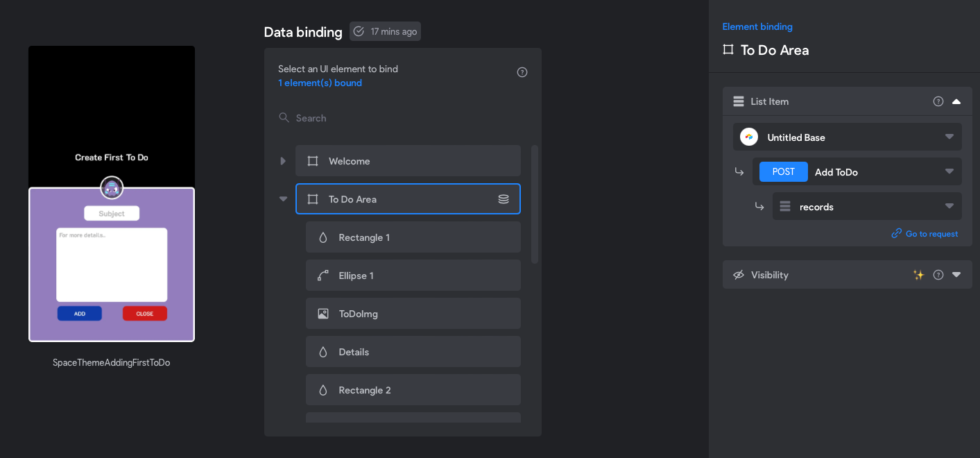Expand the Visibility section
The height and width of the screenshot is (458, 980).
pyautogui.click(x=956, y=275)
